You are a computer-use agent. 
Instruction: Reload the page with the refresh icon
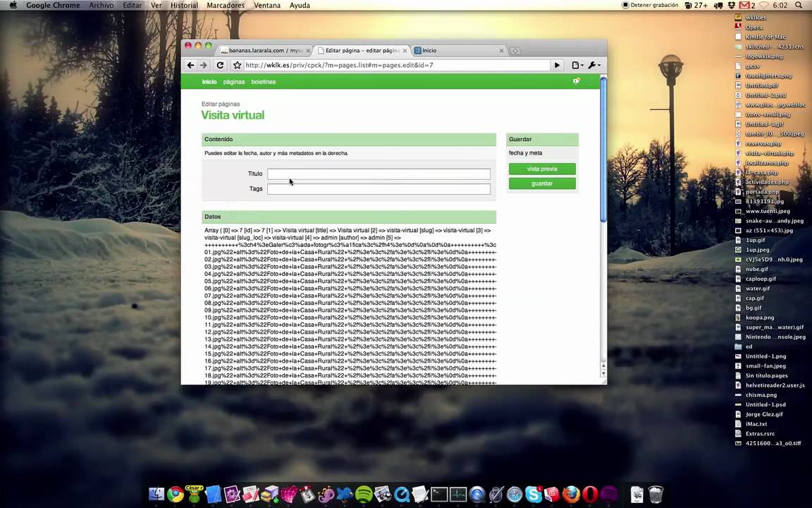[x=220, y=66]
